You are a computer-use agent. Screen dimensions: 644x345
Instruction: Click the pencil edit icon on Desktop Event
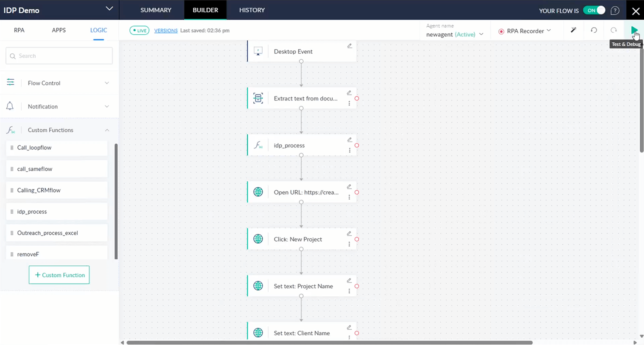coord(349,45)
